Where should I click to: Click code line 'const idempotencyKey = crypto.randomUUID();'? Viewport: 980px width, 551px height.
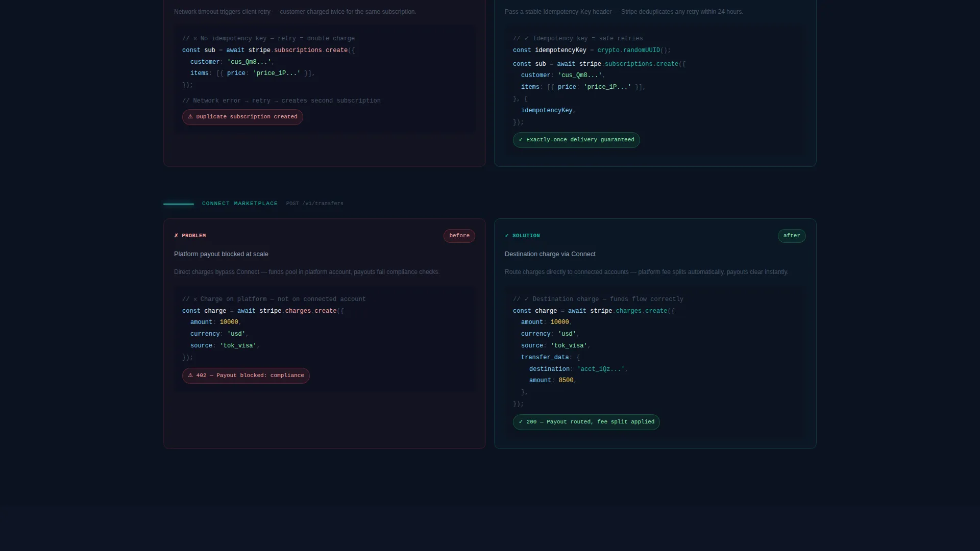[592, 51]
